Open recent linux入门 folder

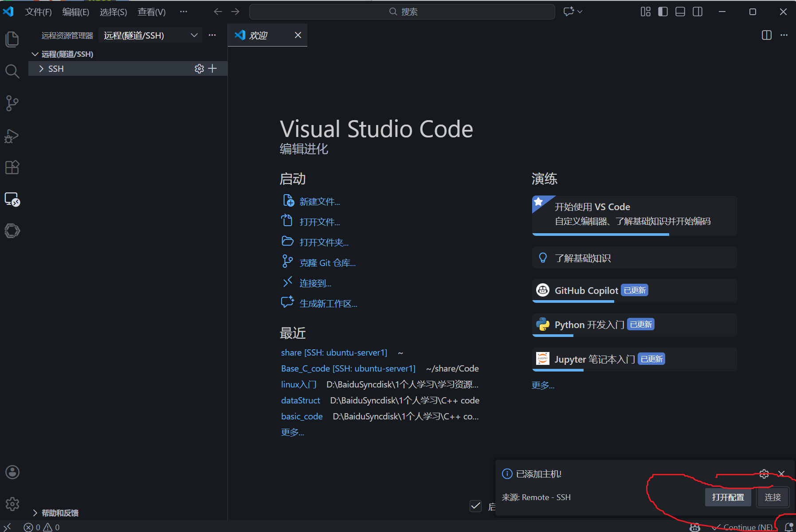coord(298,384)
